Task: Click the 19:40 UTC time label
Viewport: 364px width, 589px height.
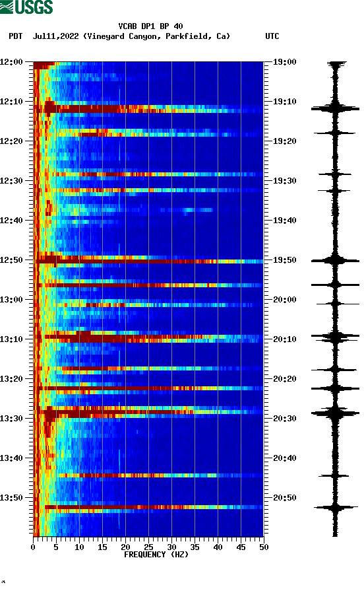Action: (284, 221)
